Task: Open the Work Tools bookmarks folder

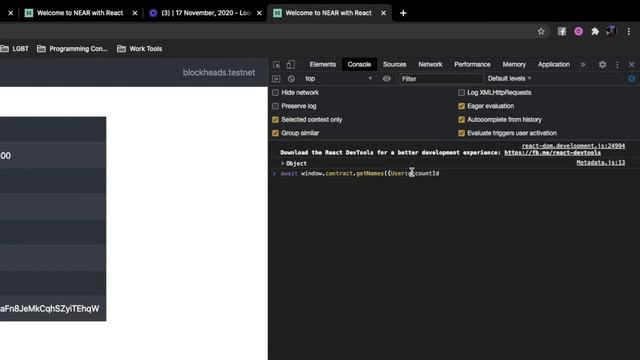Action: pyautogui.click(x=139, y=49)
